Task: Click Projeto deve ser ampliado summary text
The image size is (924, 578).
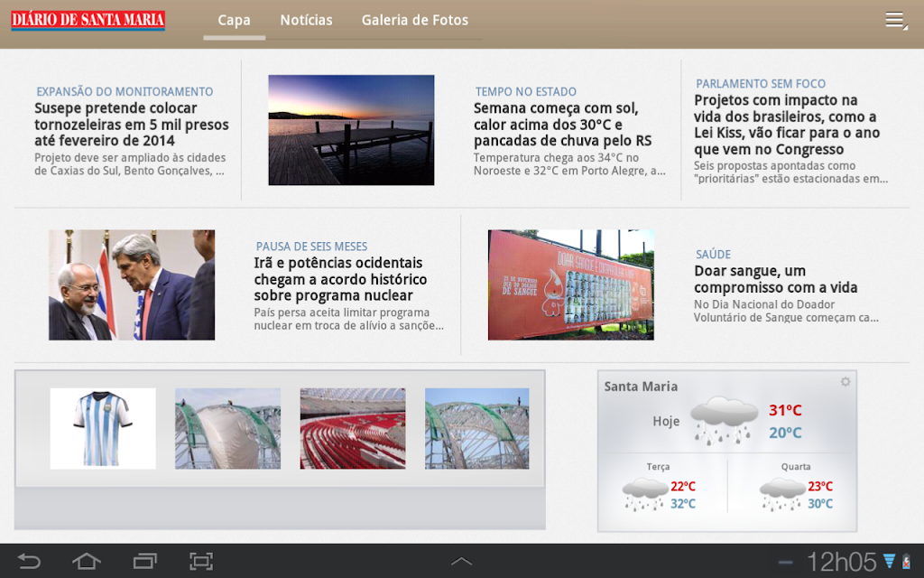Action: click(130, 164)
